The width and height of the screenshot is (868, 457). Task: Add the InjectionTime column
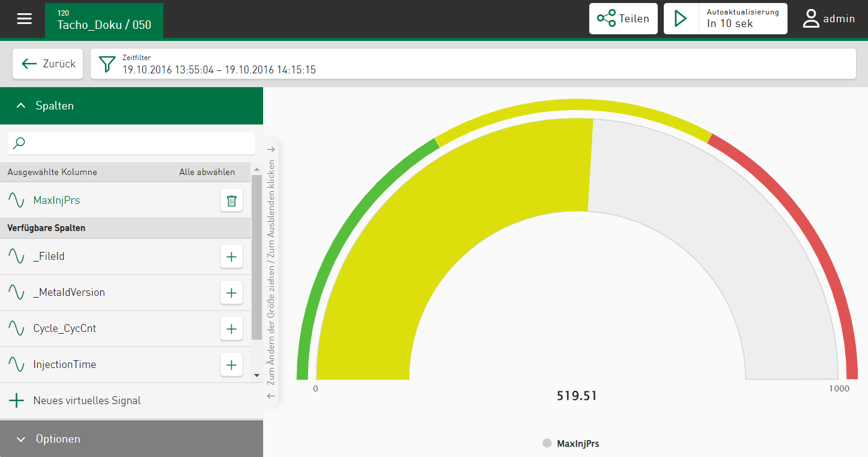[231, 364]
